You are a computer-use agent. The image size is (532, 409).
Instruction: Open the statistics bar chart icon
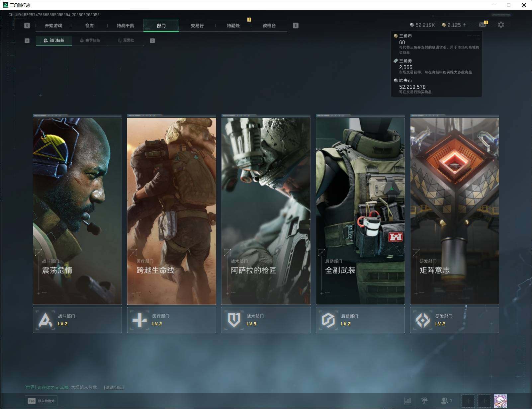(x=407, y=401)
